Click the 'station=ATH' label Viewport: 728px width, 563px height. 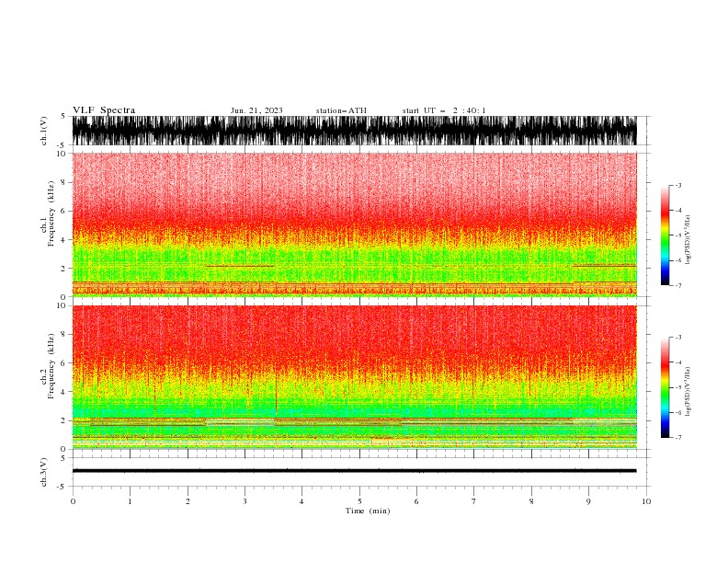[341, 110]
